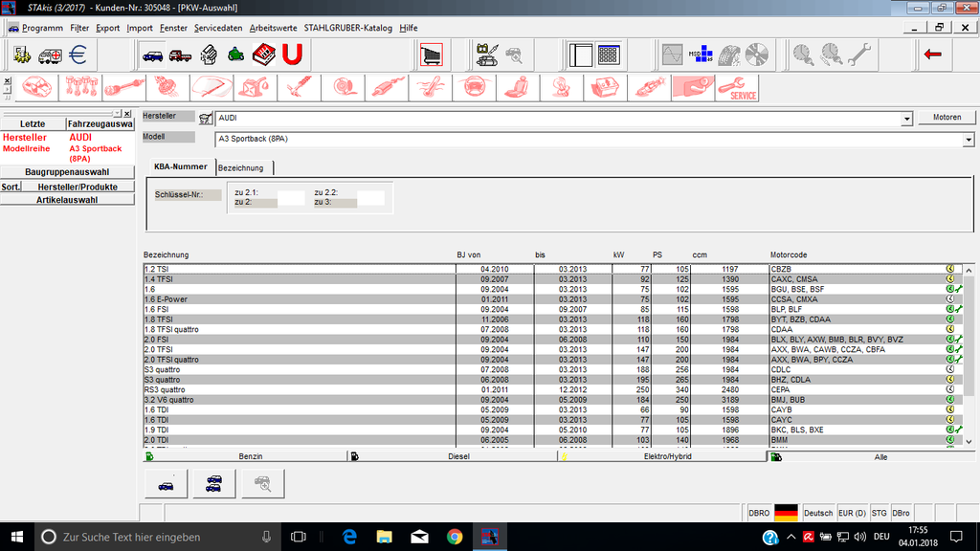Open the oil canister fluids category
980x551 pixels.
click(256, 87)
